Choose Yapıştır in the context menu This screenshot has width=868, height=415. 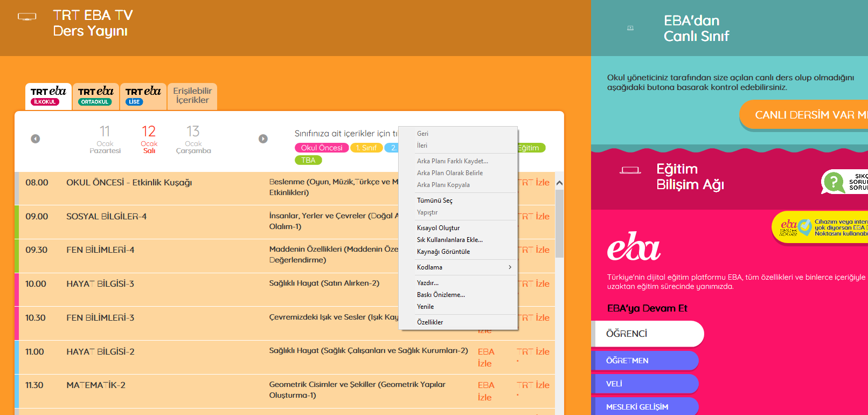458,212
